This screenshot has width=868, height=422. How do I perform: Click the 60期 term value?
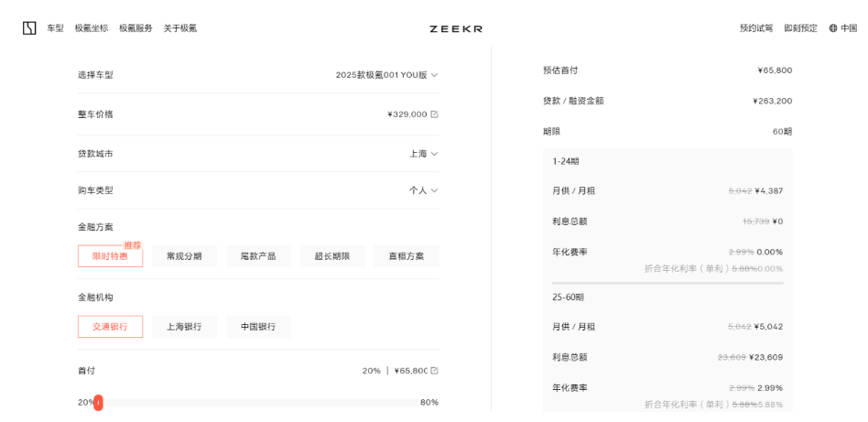pyautogui.click(x=783, y=132)
